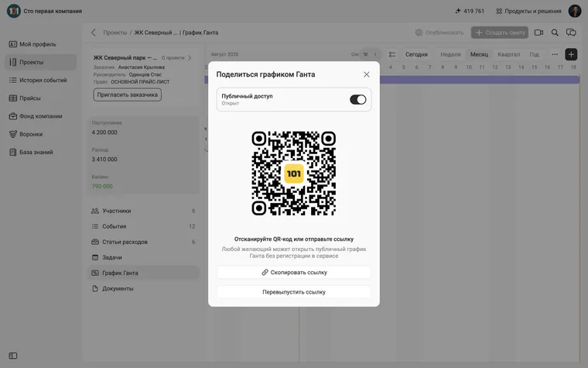This screenshot has height=368, width=588.
Task: Click project title ЖК Северный парк
Action: [x=125, y=58]
